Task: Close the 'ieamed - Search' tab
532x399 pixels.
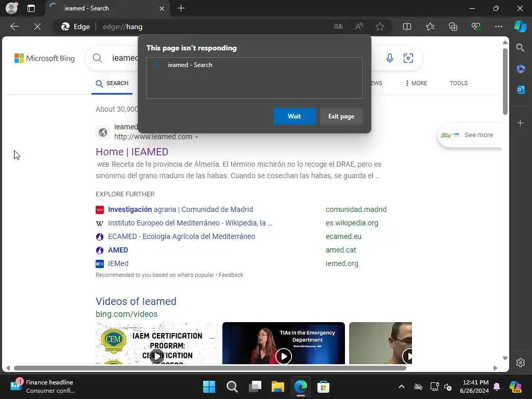Action: click(x=162, y=8)
